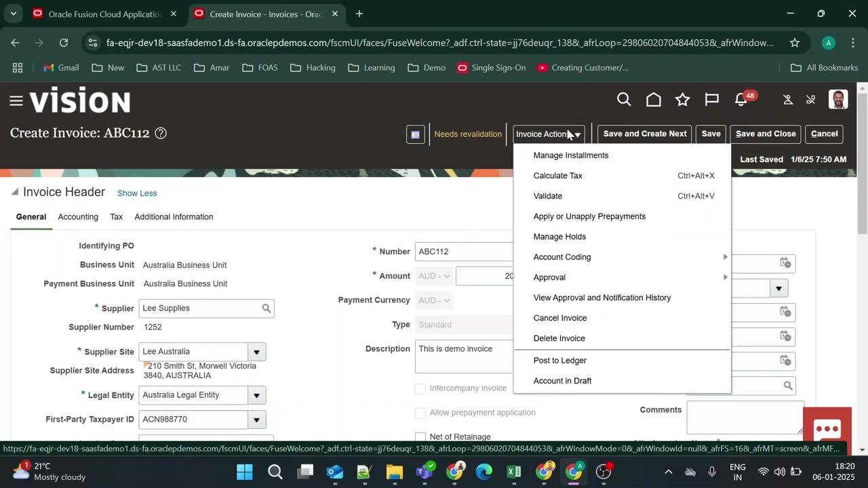Image resolution: width=868 pixels, height=488 pixels.
Task: Select Validate from Invoice Actions menu
Action: pyautogui.click(x=622, y=196)
